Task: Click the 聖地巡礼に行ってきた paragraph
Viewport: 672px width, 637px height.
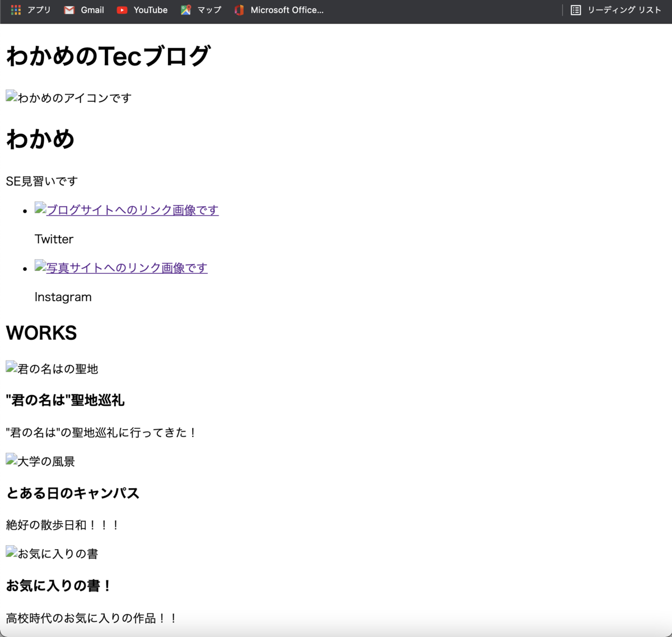Action: (x=101, y=432)
